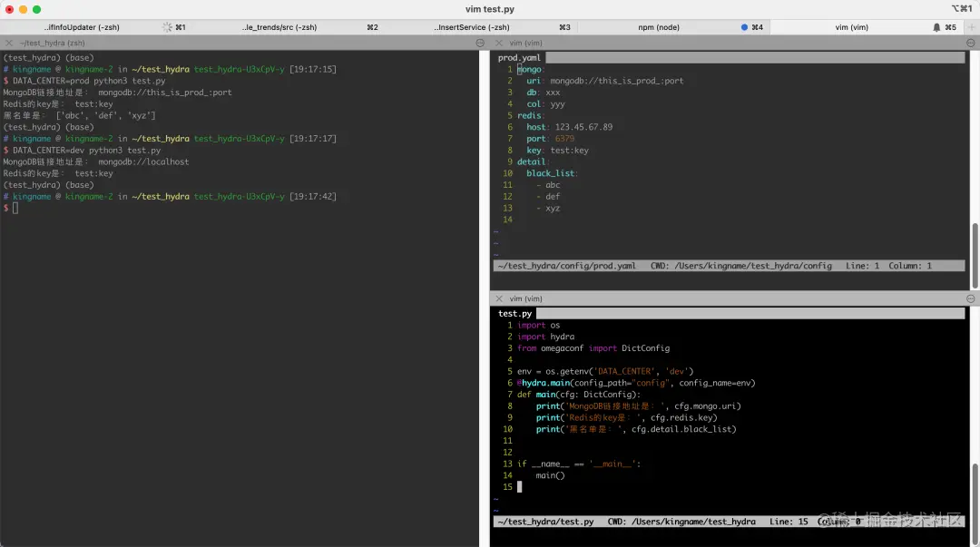
Task: Click the [19:17:15] timestamp in terminal
Action: click(312, 69)
